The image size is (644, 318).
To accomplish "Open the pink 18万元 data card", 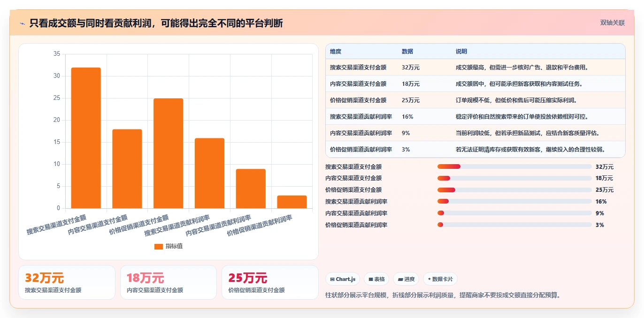I will 169,282.
